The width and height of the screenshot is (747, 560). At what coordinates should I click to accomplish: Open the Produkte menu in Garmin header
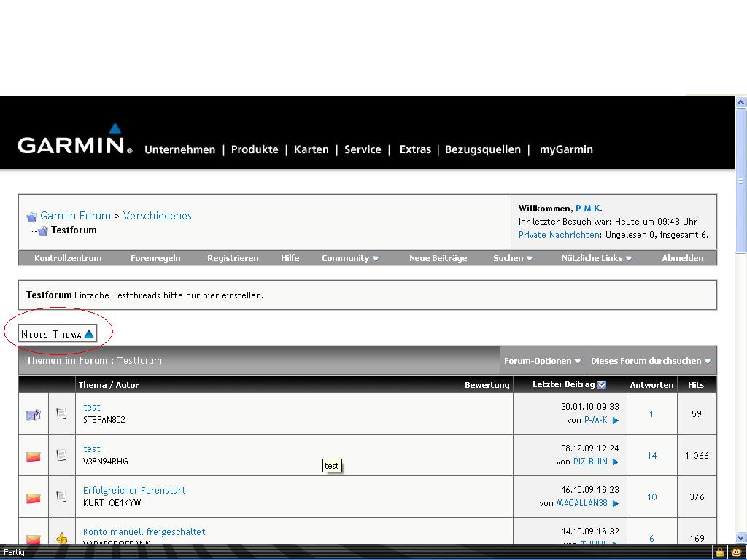(255, 149)
